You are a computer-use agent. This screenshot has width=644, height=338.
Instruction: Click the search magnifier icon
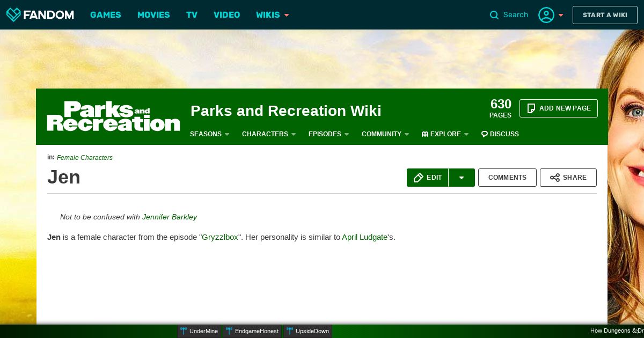494,15
